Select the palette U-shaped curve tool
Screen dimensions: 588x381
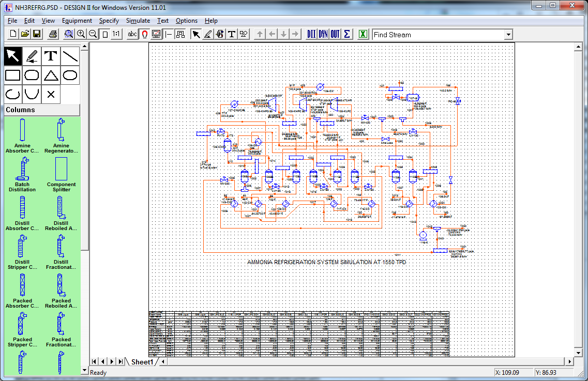pyautogui.click(x=32, y=94)
